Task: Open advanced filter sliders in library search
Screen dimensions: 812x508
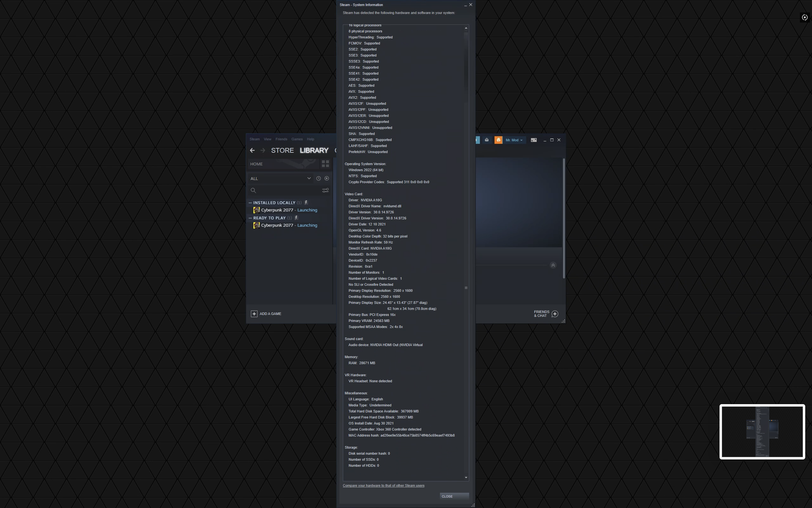Action: pos(325,190)
